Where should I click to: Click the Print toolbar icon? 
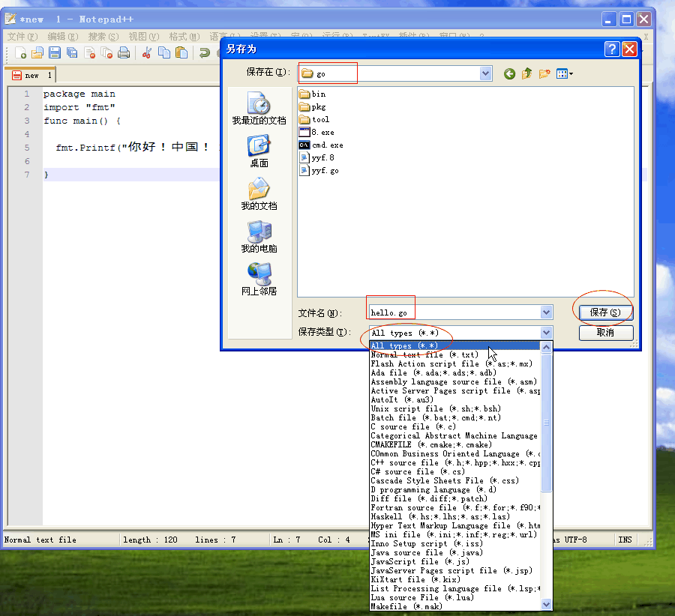(124, 52)
